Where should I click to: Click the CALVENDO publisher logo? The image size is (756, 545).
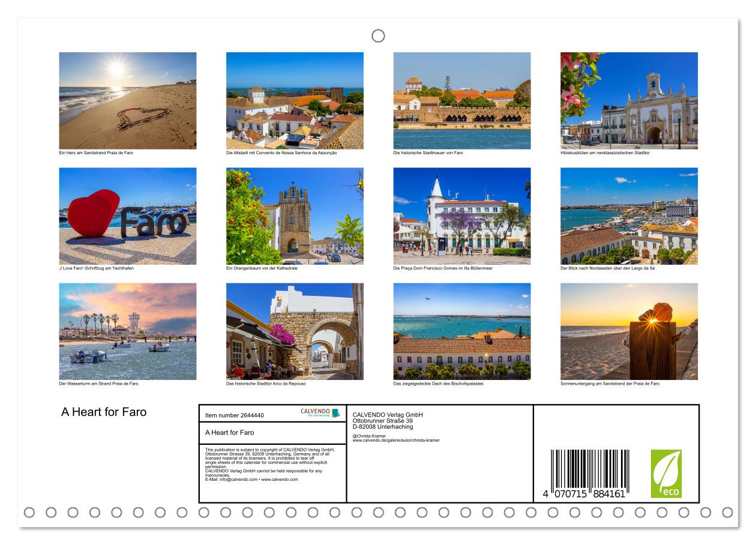pyautogui.click(x=320, y=413)
